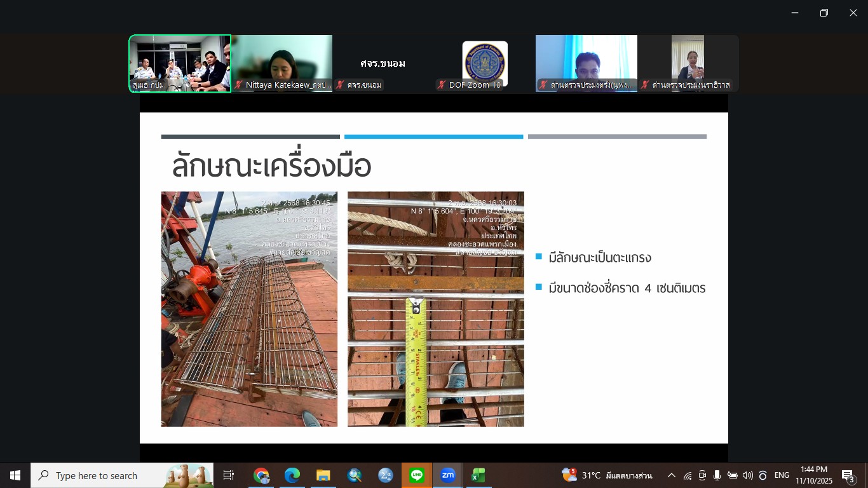Open File Explorer from the taskbar
The width and height of the screenshot is (868, 488).
pos(323,475)
